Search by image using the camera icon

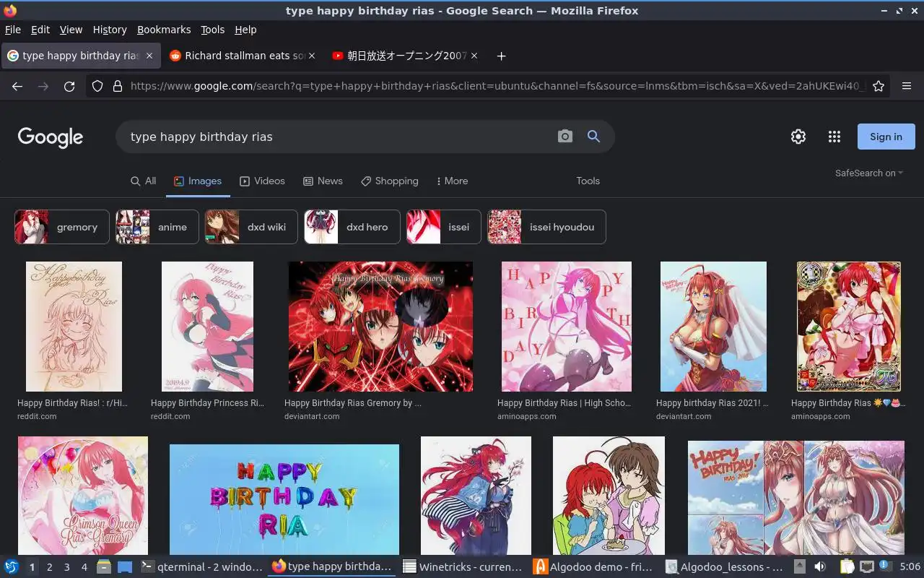point(565,136)
